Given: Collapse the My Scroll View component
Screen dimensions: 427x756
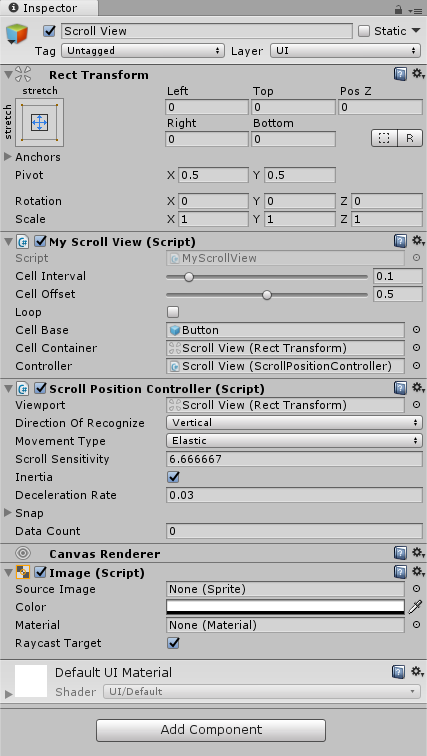Looking at the screenshot, I should tap(8, 241).
